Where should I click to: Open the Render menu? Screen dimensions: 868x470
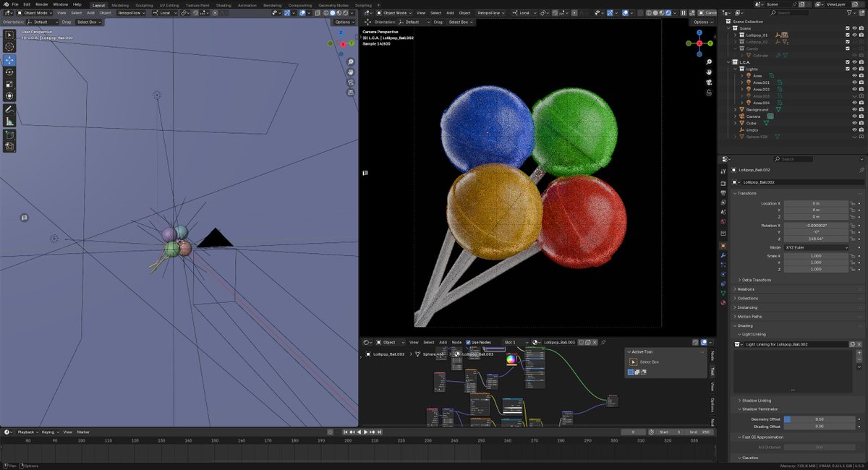click(42, 4)
